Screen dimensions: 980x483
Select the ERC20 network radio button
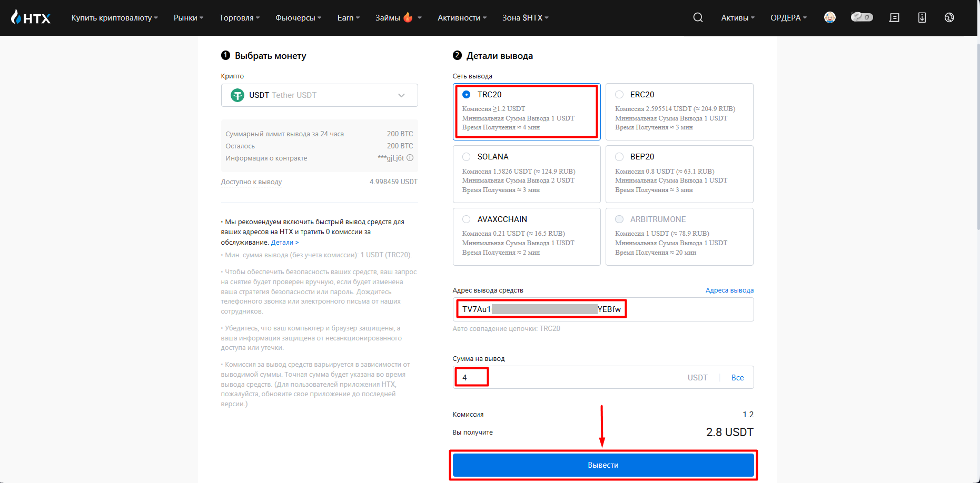coord(619,95)
